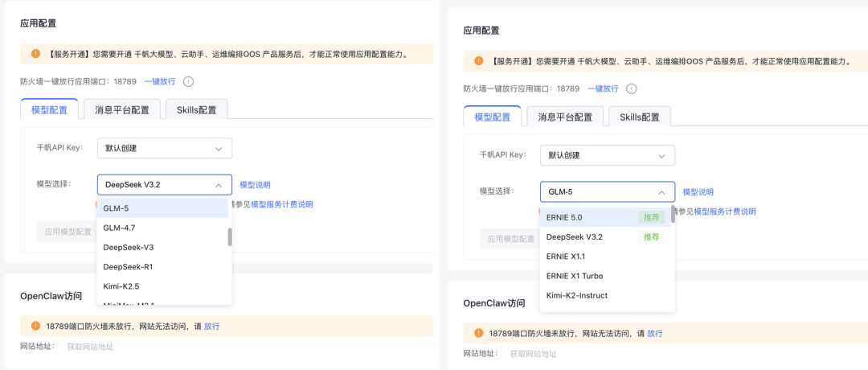Collapse the open DeepSeek V3.2 model dropdown via arrow
Image resolution: width=868 pixels, height=370 pixels.
tap(218, 185)
